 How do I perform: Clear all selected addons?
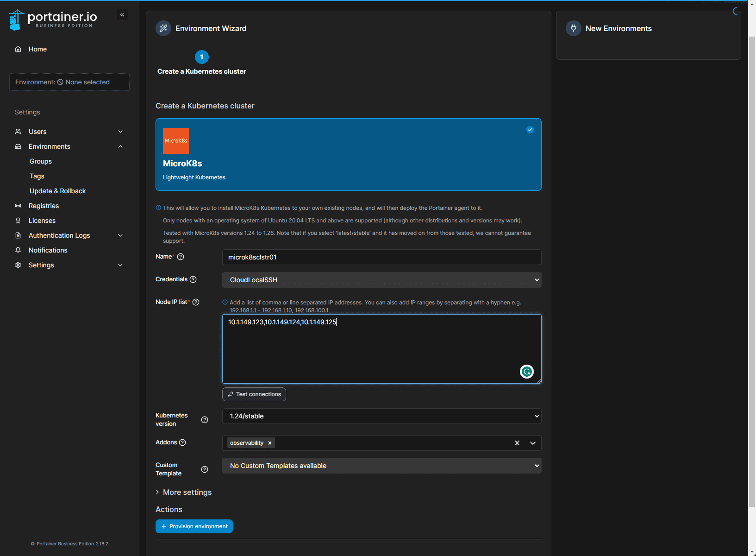point(517,443)
